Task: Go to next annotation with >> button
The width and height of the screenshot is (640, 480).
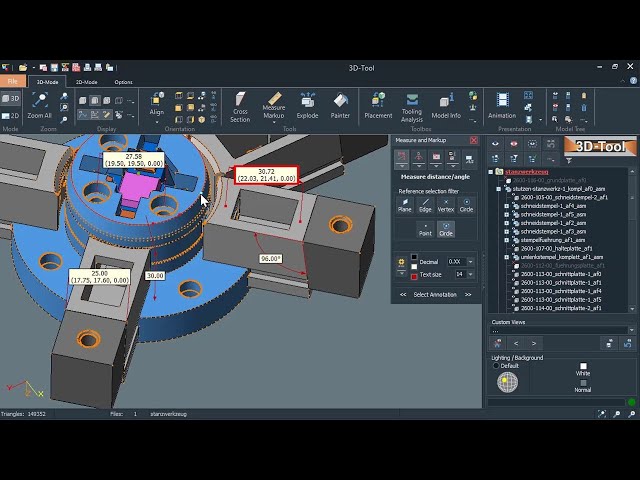Action: (x=468, y=295)
